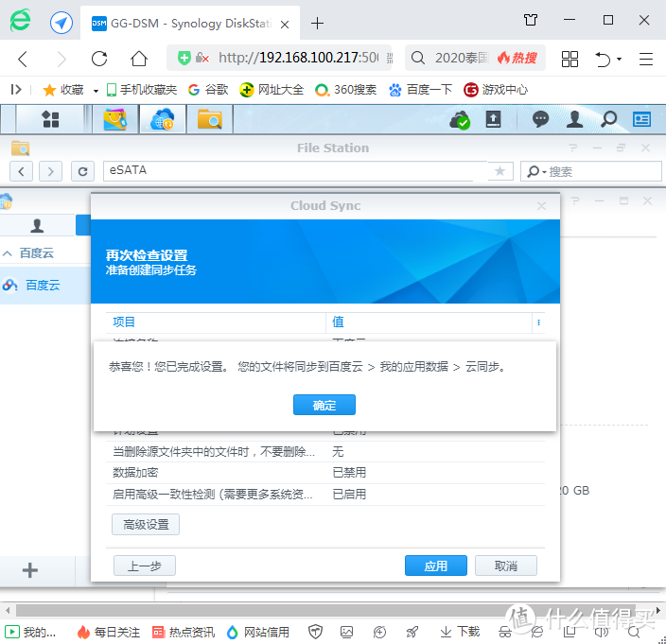
Task: Click browser undo-close-tab arrow
Action: 604,59
